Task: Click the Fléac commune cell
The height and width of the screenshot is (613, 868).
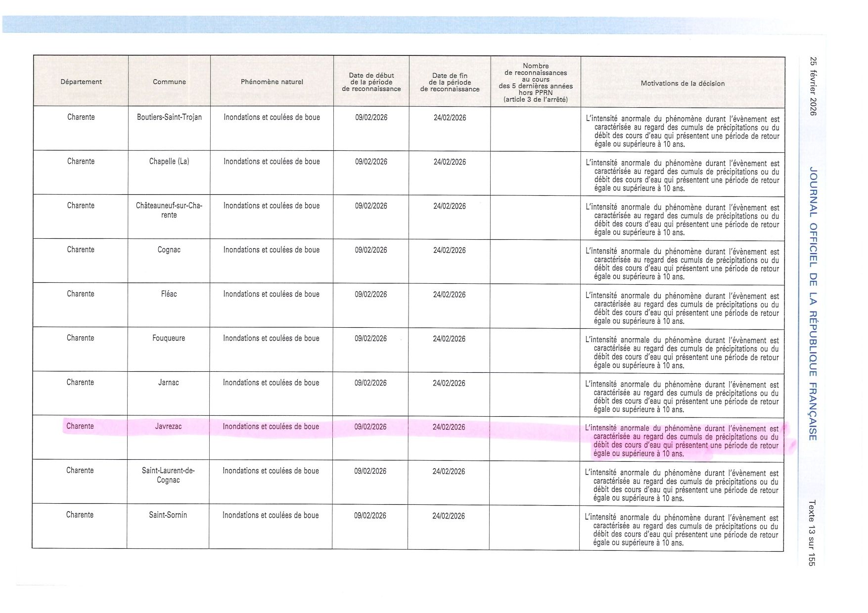Action: (x=169, y=294)
